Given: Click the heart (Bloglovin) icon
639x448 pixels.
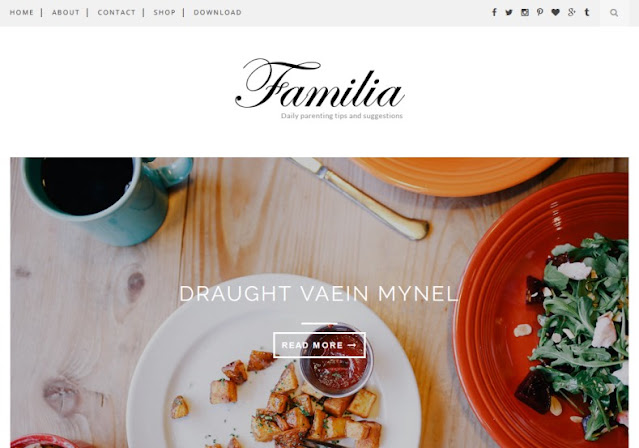Looking at the screenshot, I should pyautogui.click(x=555, y=12).
